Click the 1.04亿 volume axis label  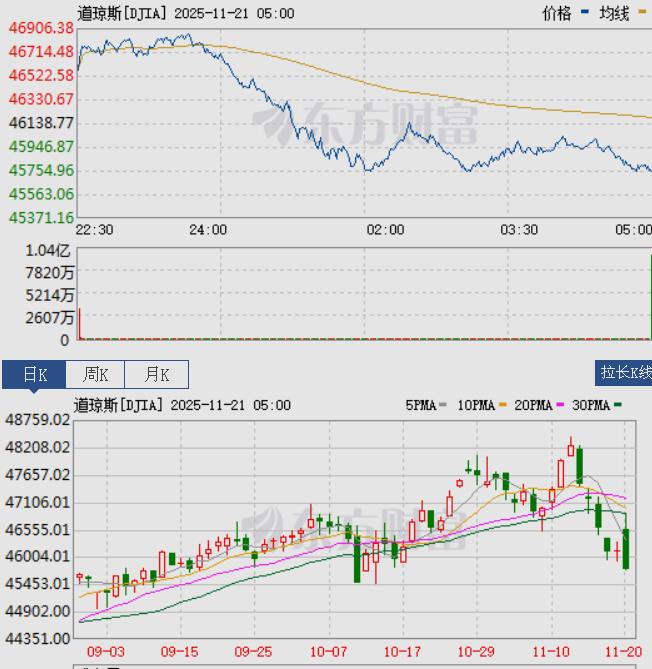click(48, 250)
